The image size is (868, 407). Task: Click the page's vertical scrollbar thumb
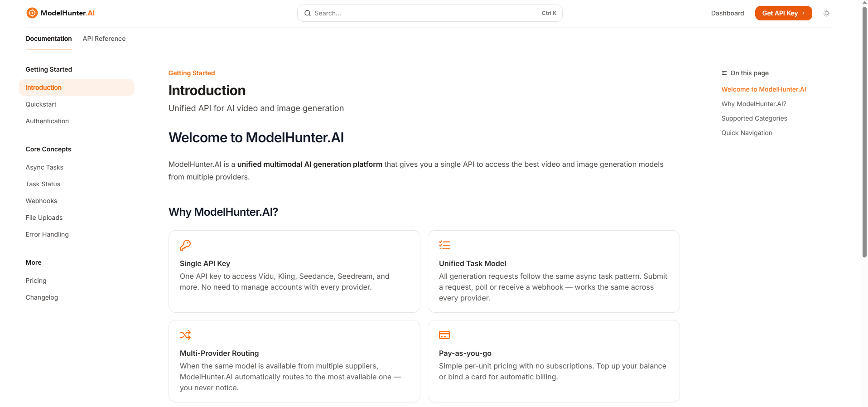click(x=864, y=131)
